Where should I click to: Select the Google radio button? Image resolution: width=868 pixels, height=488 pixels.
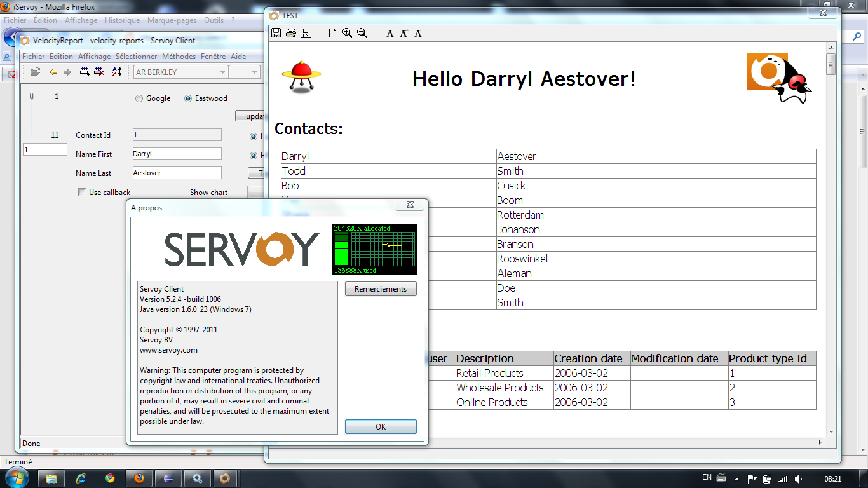pyautogui.click(x=139, y=98)
